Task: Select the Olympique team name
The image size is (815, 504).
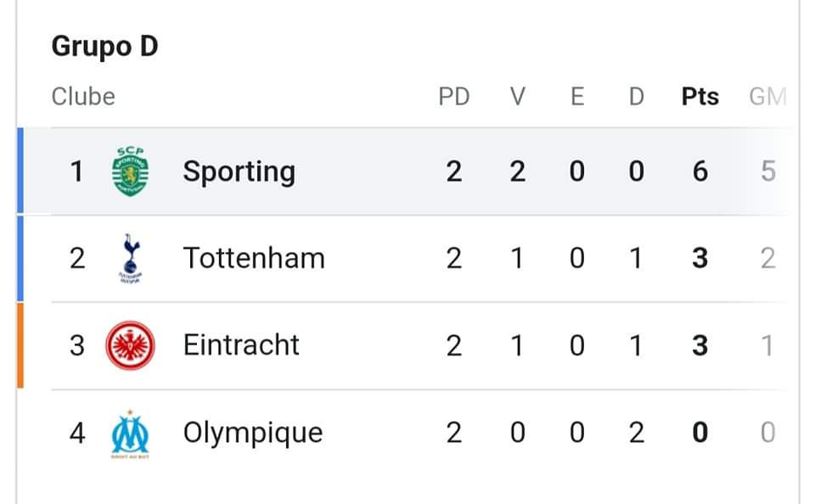Action: 253,434
